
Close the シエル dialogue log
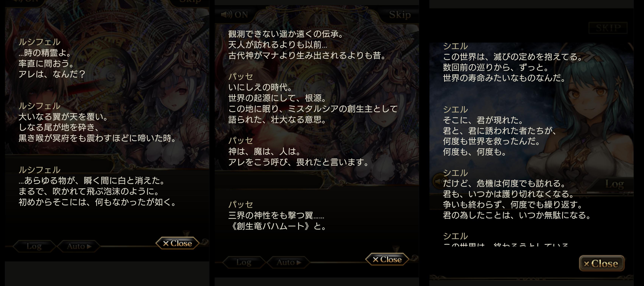(601, 263)
